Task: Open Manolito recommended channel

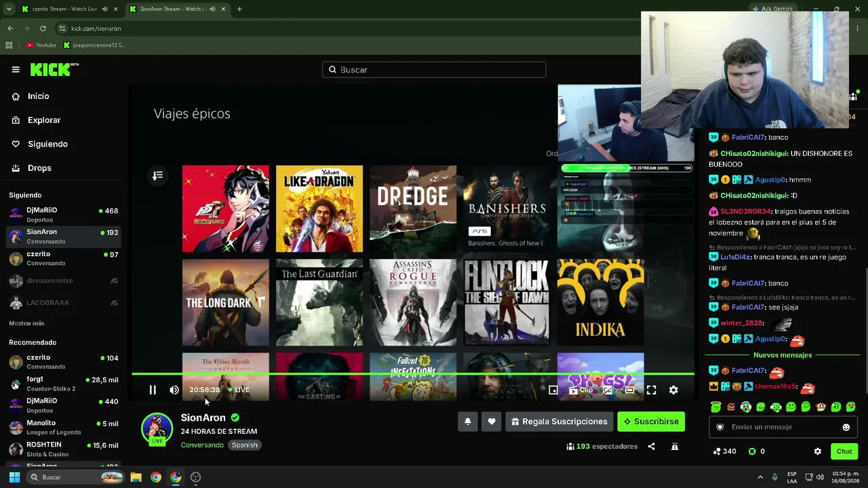Action: (64, 427)
